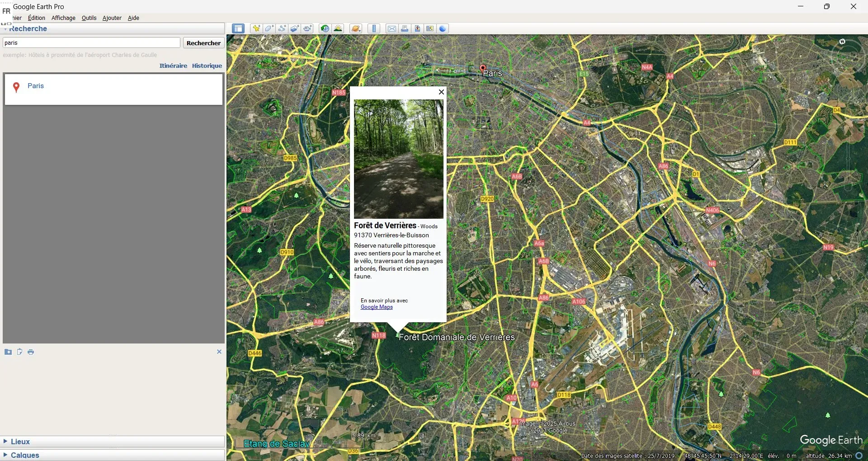Screen dimensions: 868x461
Task: Open the Outils menu
Action: click(x=89, y=18)
